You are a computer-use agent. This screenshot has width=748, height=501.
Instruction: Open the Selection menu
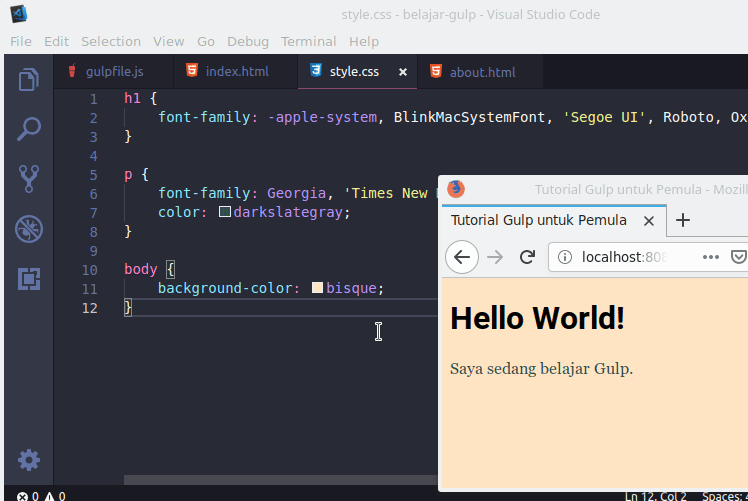click(x=110, y=41)
